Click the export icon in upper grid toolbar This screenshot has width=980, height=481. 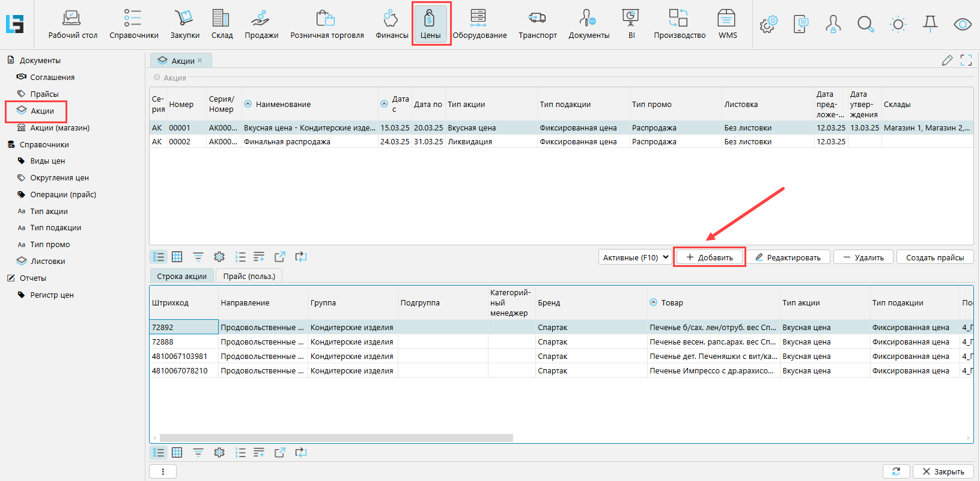pyautogui.click(x=280, y=257)
